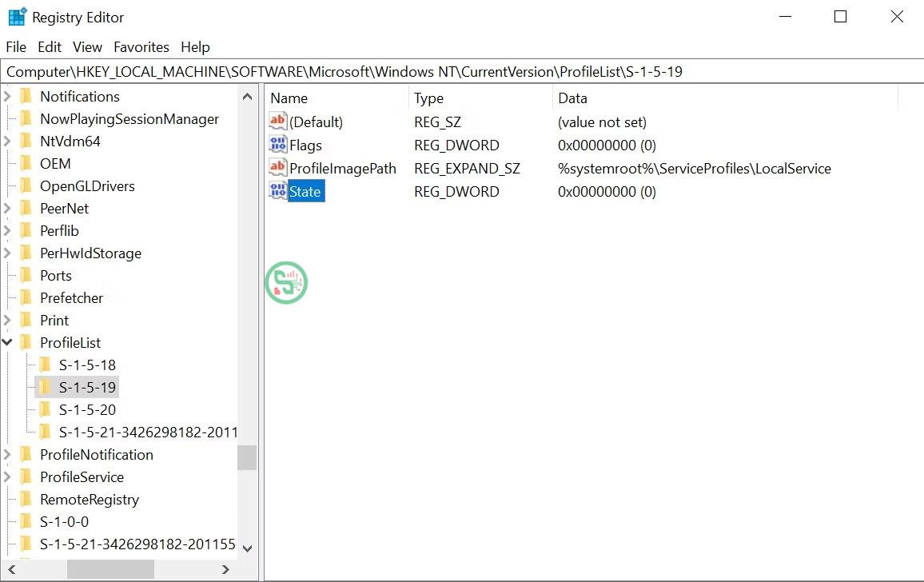Image resolution: width=924 pixels, height=582 pixels.
Task: Click the tree scroll down arrow
Action: pos(248,548)
